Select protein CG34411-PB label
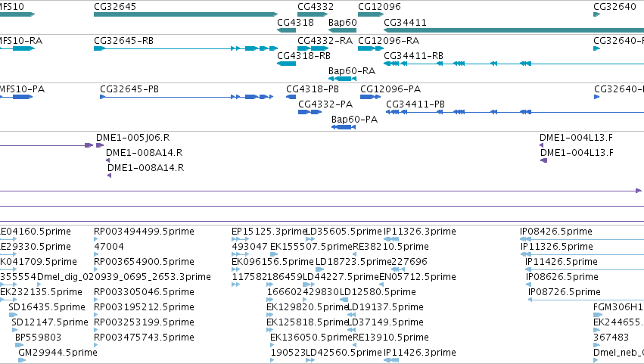Screen dimensions: 644x364 (415, 104)
